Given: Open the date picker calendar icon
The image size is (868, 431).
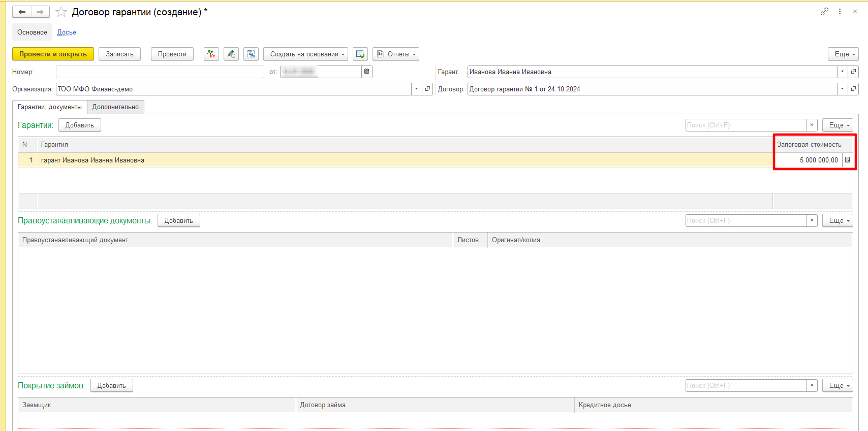Looking at the screenshot, I should pos(367,72).
